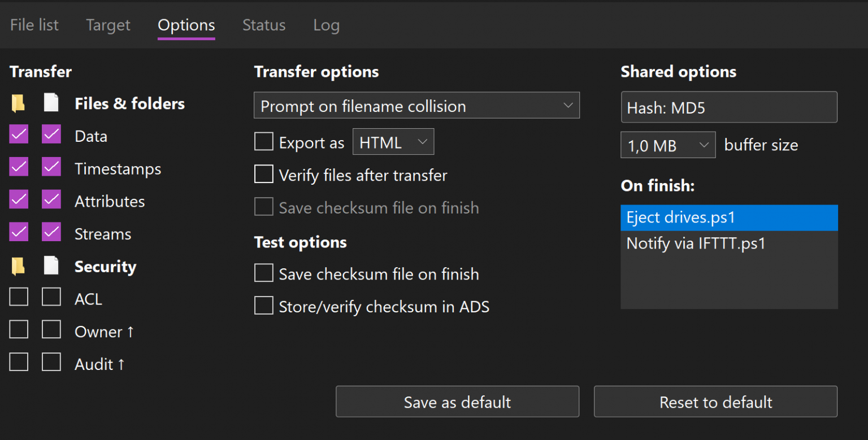This screenshot has width=868, height=440.
Task: Click the source folder icon beside Files & folders
Action: (18, 103)
